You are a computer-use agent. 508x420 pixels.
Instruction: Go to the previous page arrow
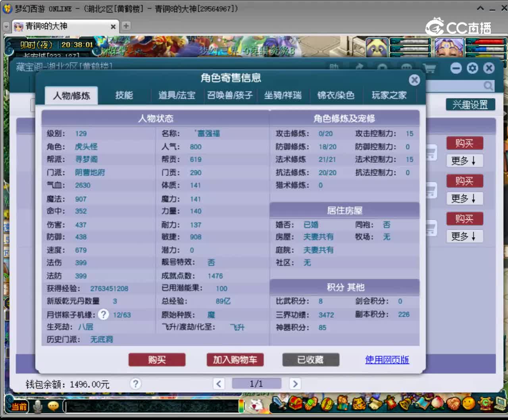(219, 383)
